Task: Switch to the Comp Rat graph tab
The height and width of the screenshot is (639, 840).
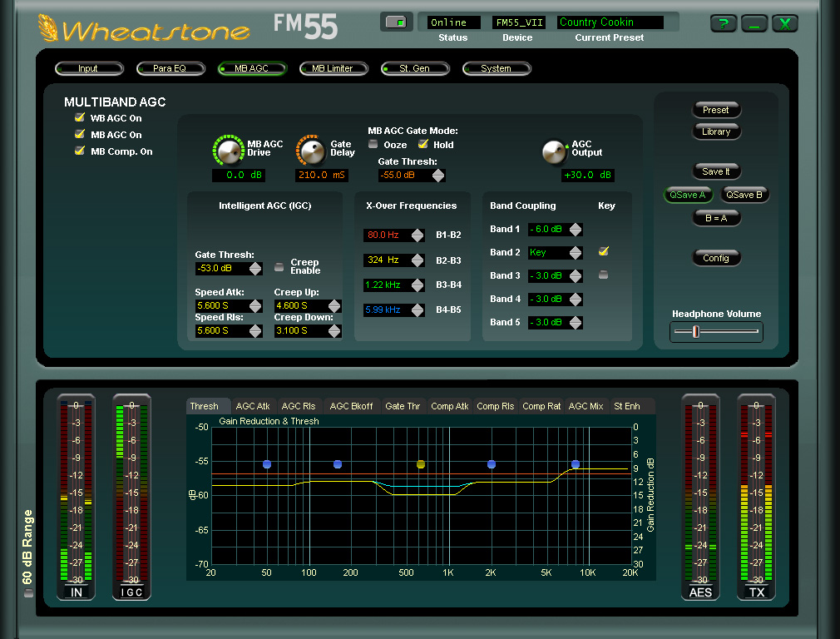Action: (x=541, y=406)
